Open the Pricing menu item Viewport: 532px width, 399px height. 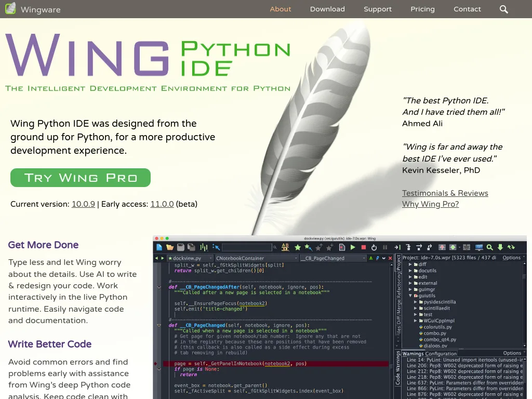[x=422, y=9]
